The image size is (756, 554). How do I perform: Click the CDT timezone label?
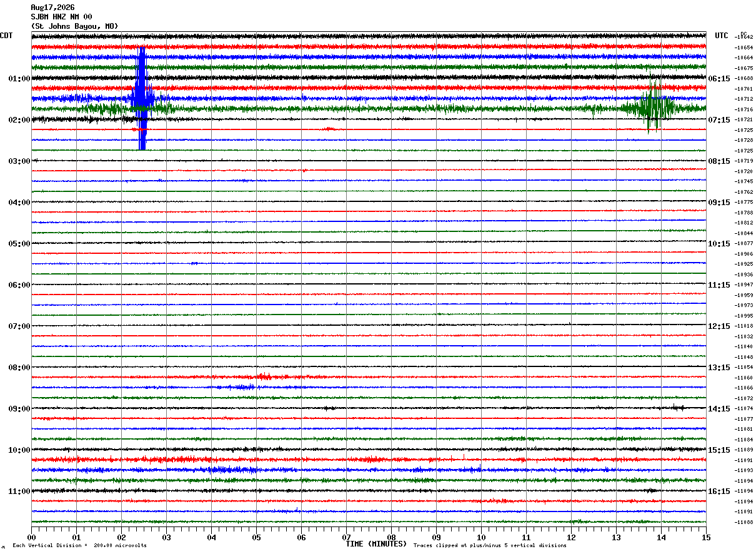[x=6, y=36]
